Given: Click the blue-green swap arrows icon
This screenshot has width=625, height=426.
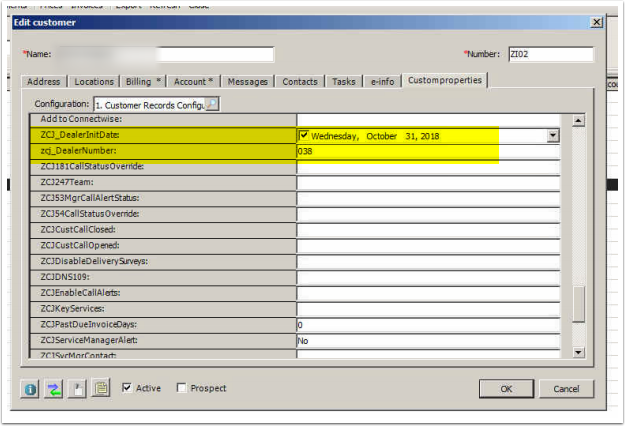Looking at the screenshot, I should tap(53, 389).
